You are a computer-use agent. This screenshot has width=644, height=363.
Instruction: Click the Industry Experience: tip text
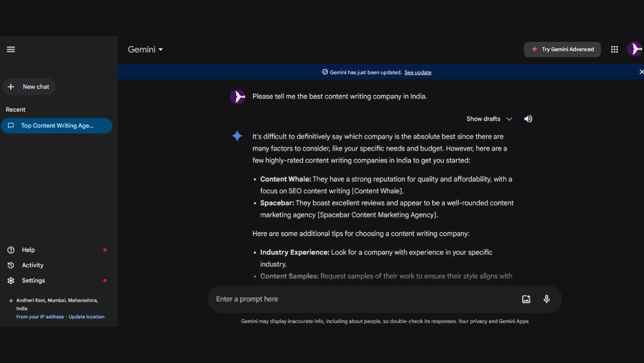point(295,253)
